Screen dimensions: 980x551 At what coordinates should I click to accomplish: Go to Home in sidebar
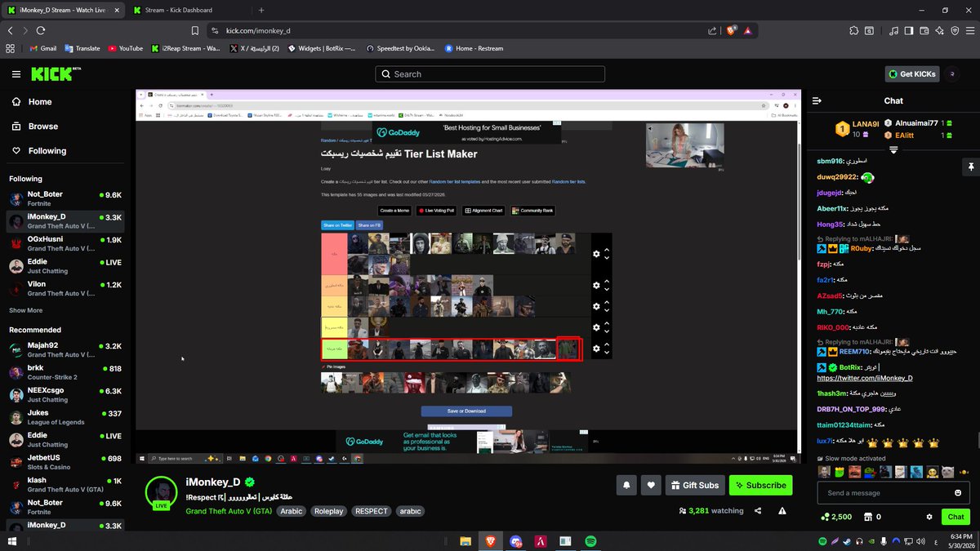click(x=32, y=102)
